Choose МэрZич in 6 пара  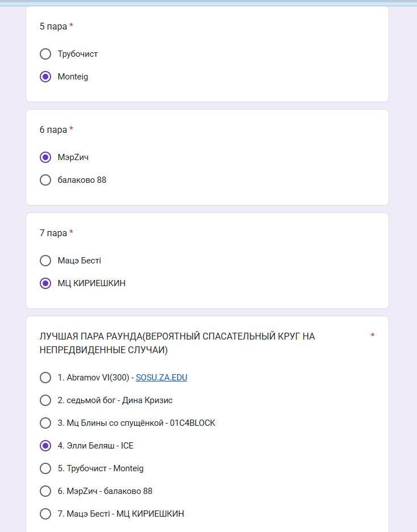click(45, 157)
